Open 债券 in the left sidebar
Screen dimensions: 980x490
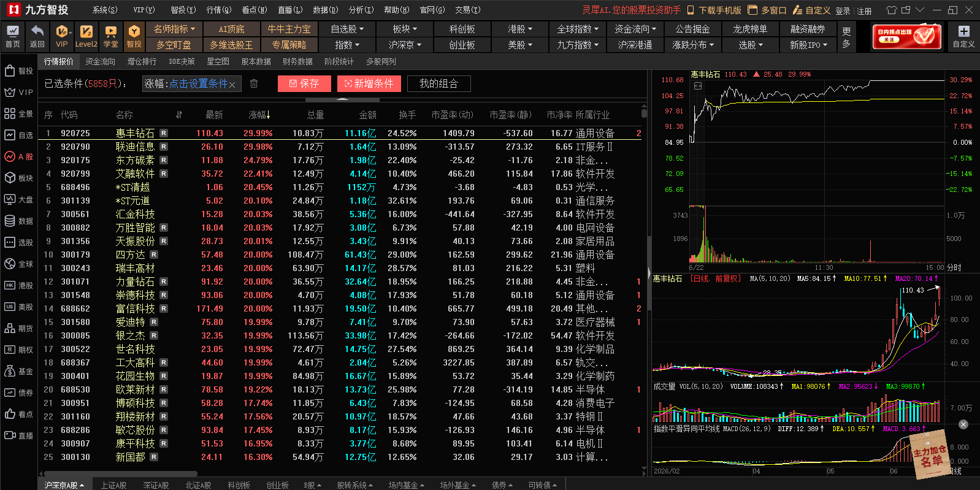(18, 392)
